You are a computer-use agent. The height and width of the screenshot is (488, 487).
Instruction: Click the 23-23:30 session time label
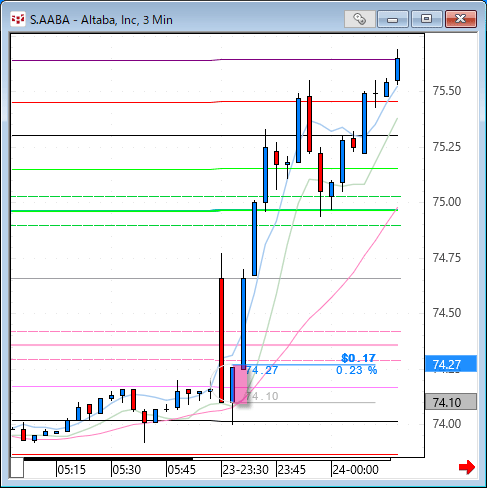[x=245, y=470]
